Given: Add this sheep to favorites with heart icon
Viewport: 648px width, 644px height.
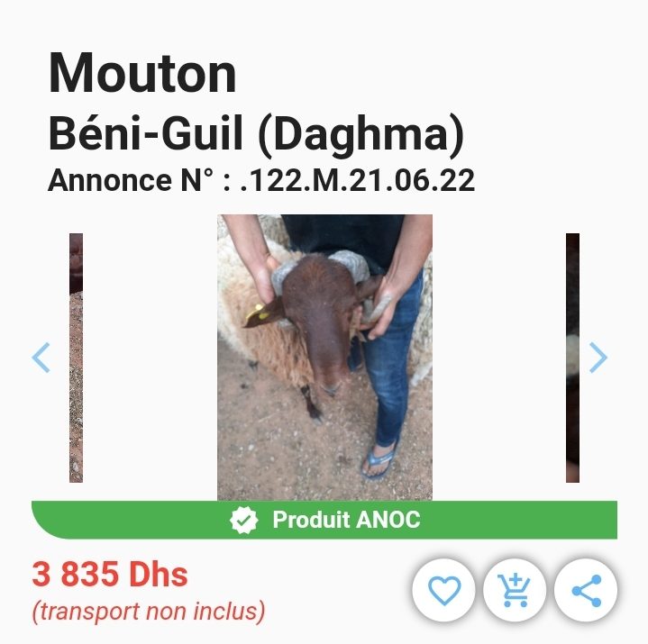Looking at the screenshot, I should [x=443, y=590].
